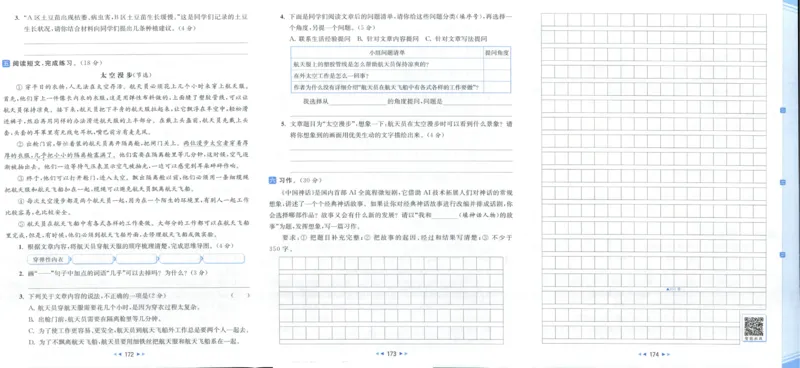
Task: Click the passage title 太空漫步
Action: (x=117, y=75)
